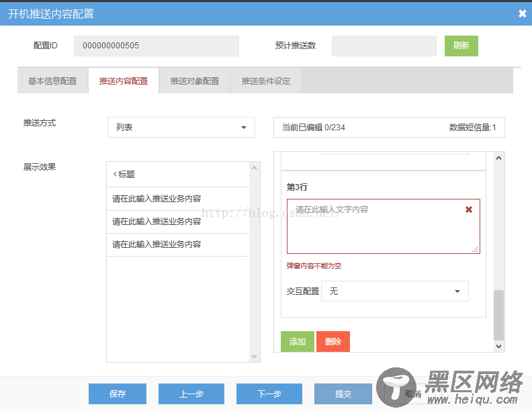
Task: Open the 交互配置 dropdown showing 无
Action: (x=394, y=291)
